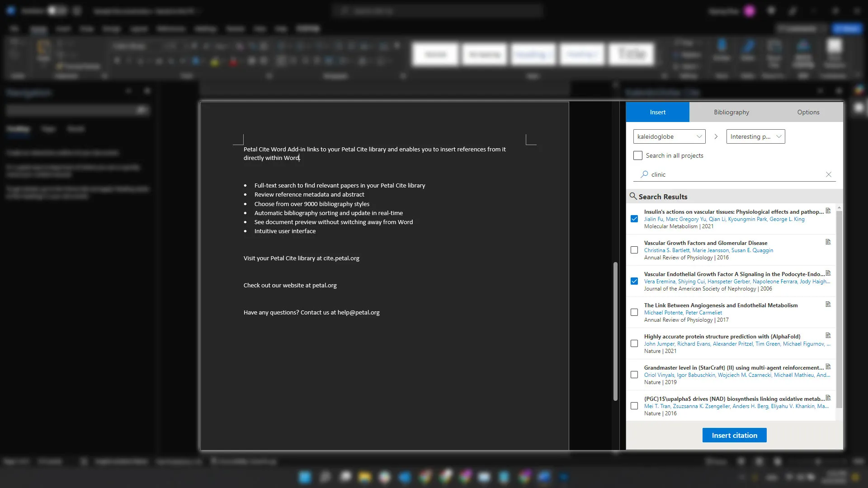The image size is (868, 488).
Task: Check the Insulin's actions paper checkbox
Action: (x=634, y=219)
